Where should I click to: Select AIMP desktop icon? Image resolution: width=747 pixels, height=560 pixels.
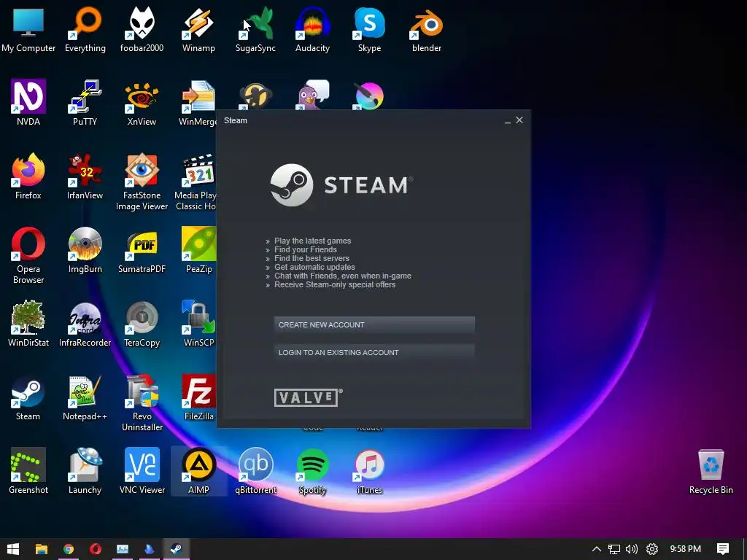pyautogui.click(x=198, y=472)
